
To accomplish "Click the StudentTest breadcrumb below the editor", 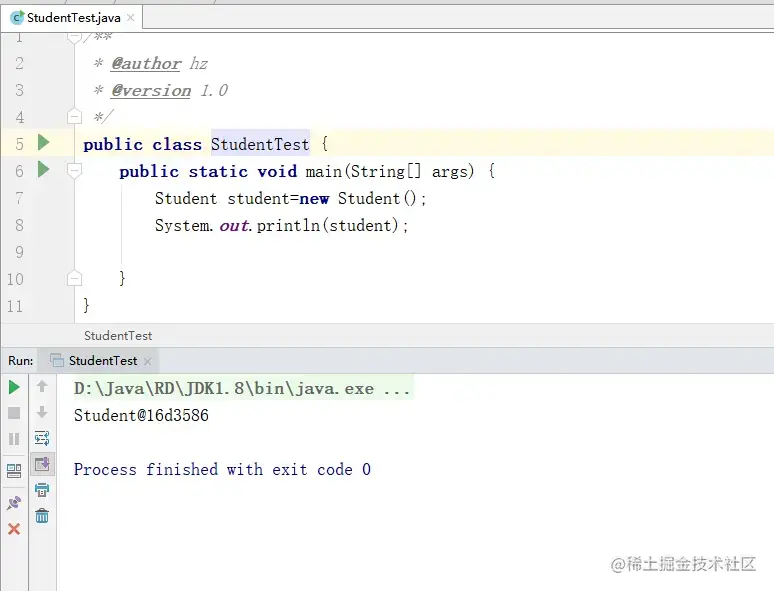I will (x=118, y=336).
